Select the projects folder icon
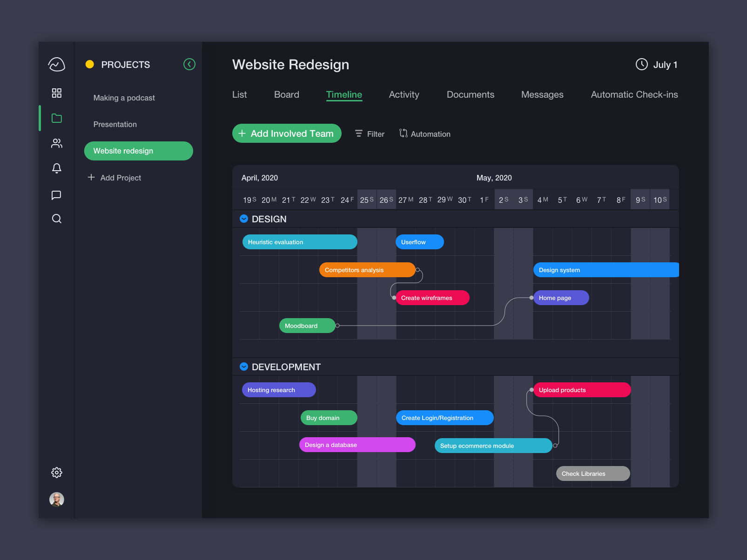747x560 pixels. tap(56, 118)
